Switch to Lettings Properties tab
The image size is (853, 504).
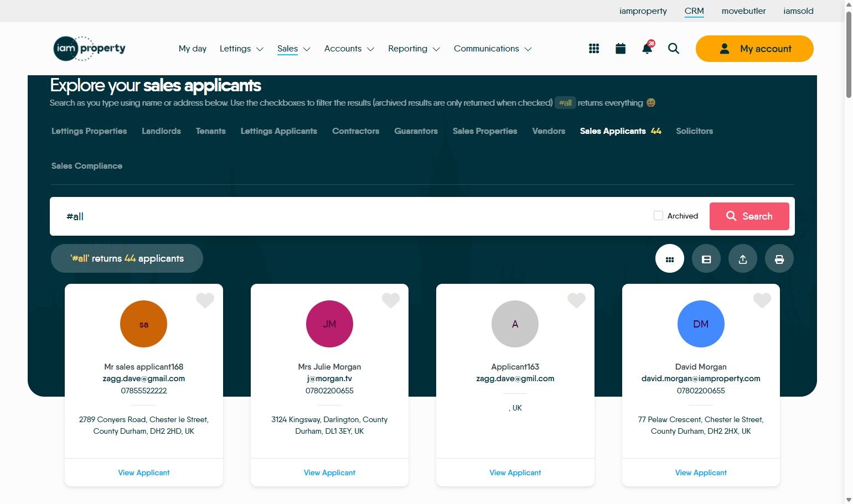click(x=89, y=131)
